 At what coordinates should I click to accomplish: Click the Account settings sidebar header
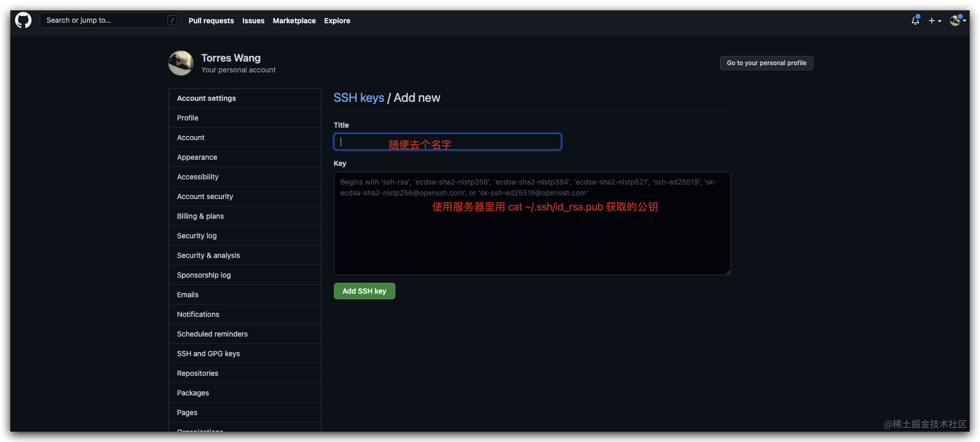click(245, 98)
